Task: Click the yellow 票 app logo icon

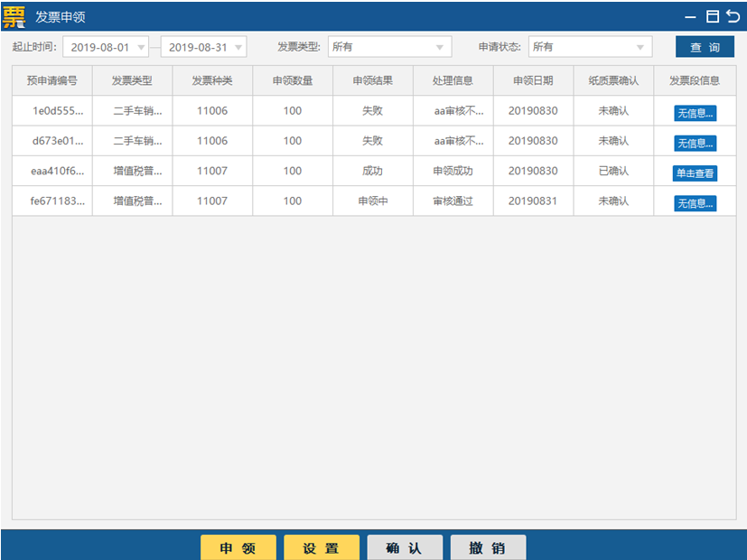Action: (14, 16)
